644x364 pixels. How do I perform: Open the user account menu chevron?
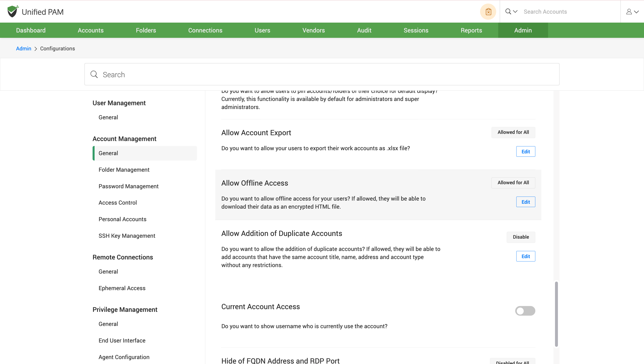pyautogui.click(x=636, y=11)
